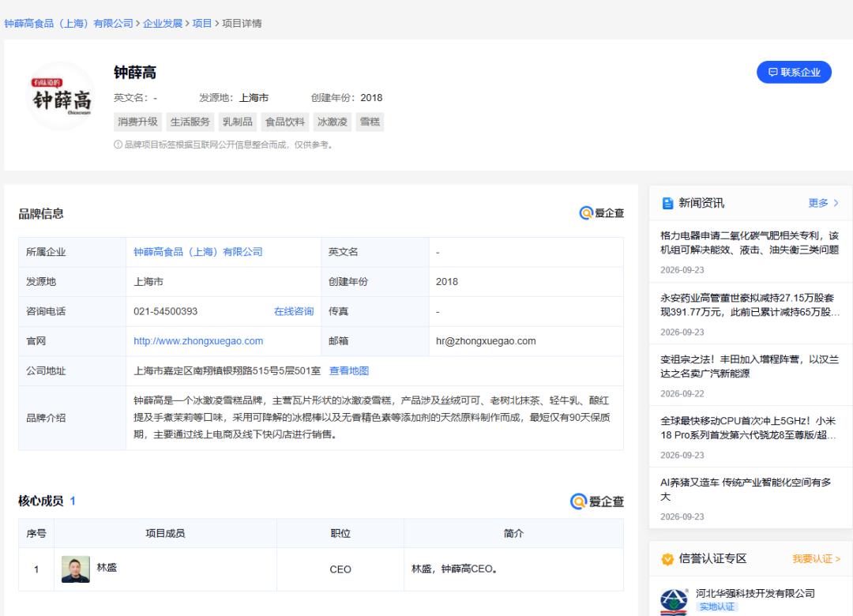
Task: Click the 联系企业 button
Action: click(794, 73)
